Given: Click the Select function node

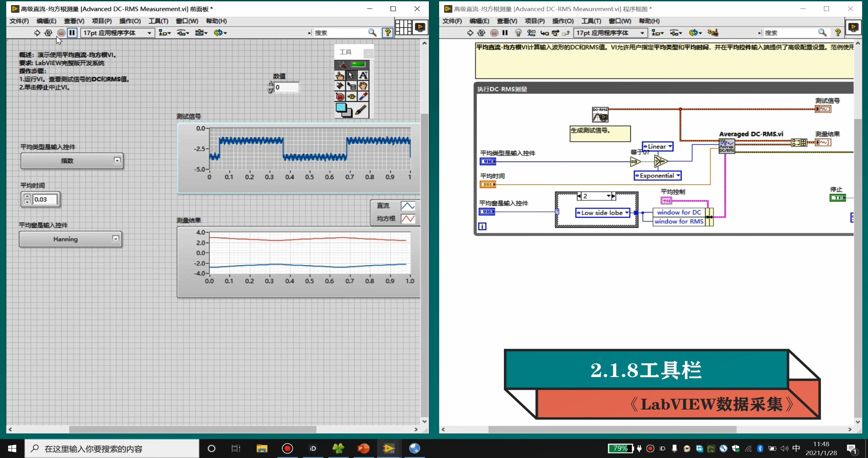Looking at the screenshot, I should [660, 161].
